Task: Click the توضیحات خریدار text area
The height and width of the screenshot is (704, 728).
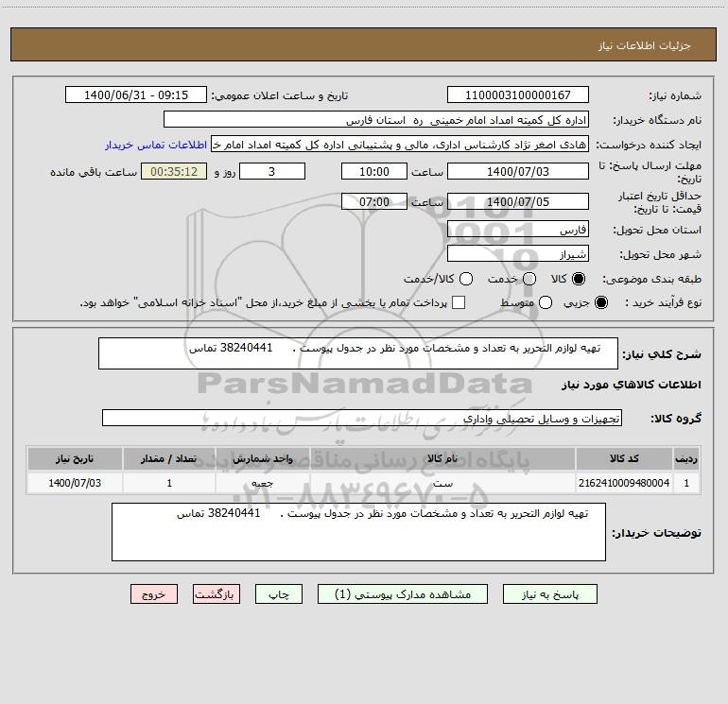Action: pos(358,532)
